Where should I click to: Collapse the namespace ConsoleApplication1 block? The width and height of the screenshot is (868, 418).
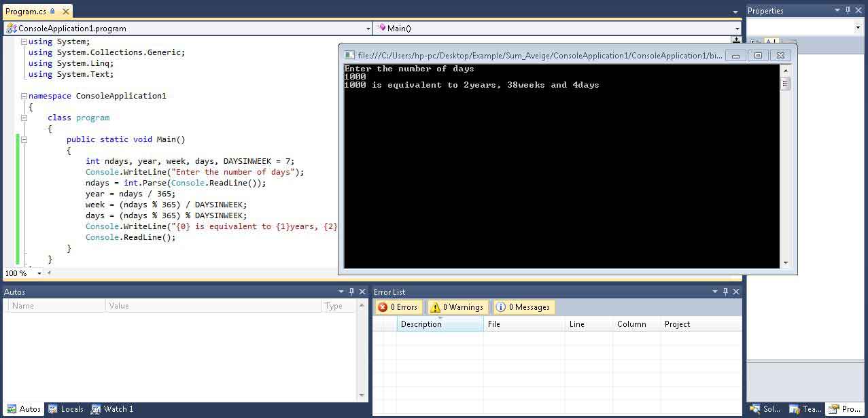click(x=24, y=96)
